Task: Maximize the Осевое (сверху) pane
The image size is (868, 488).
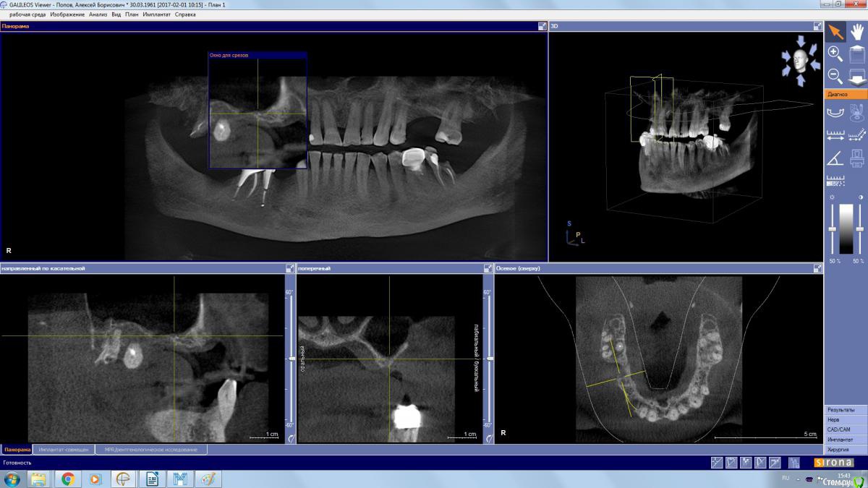Action: point(818,268)
